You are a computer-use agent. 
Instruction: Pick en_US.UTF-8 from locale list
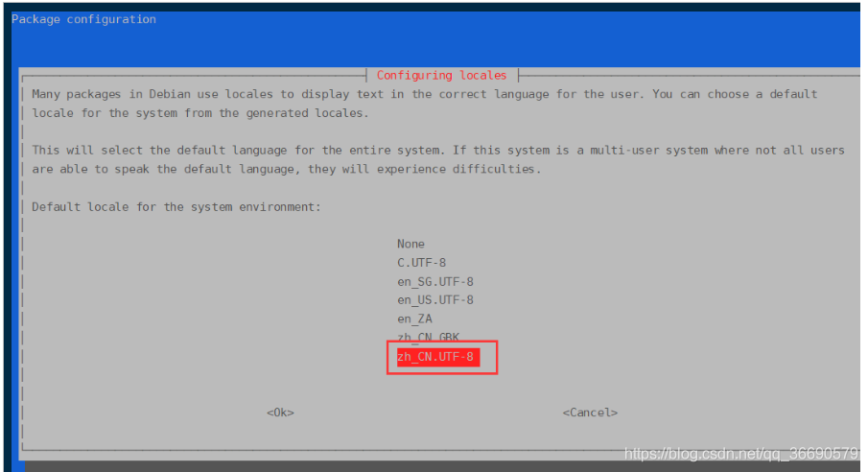(435, 300)
